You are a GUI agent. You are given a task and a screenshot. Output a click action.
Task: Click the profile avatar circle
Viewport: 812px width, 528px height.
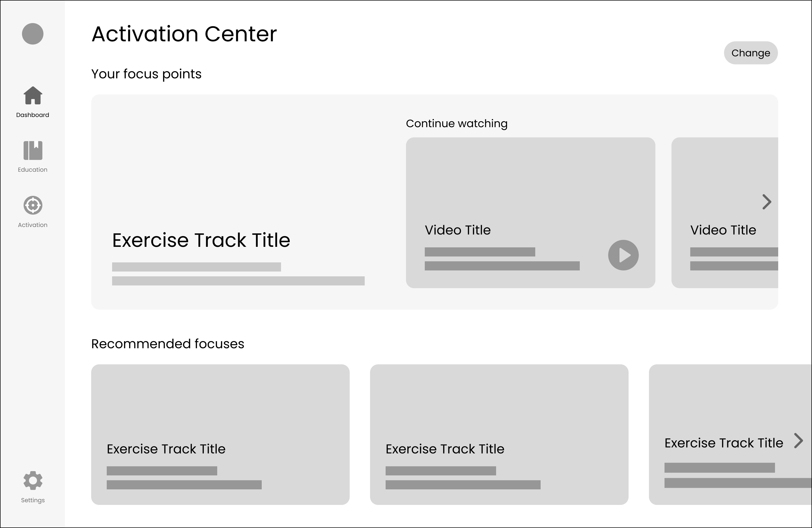(x=33, y=34)
